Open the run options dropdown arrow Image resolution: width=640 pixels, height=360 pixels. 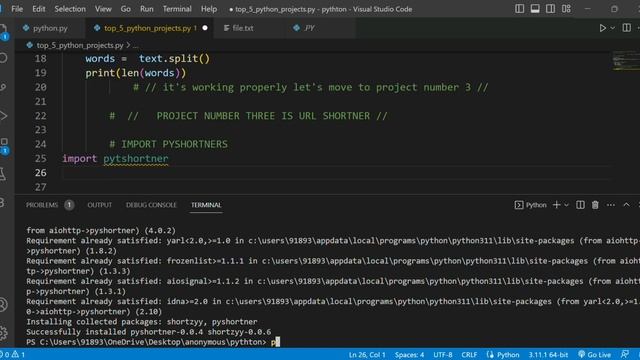point(612,28)
